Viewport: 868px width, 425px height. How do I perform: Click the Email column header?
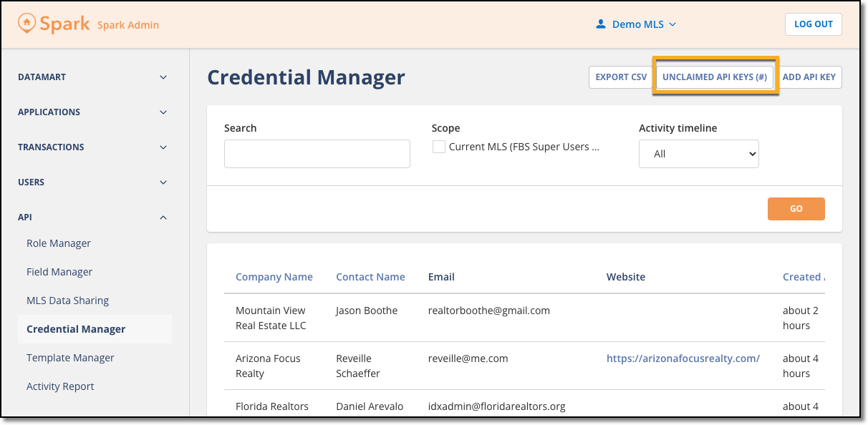pos(441,277)
